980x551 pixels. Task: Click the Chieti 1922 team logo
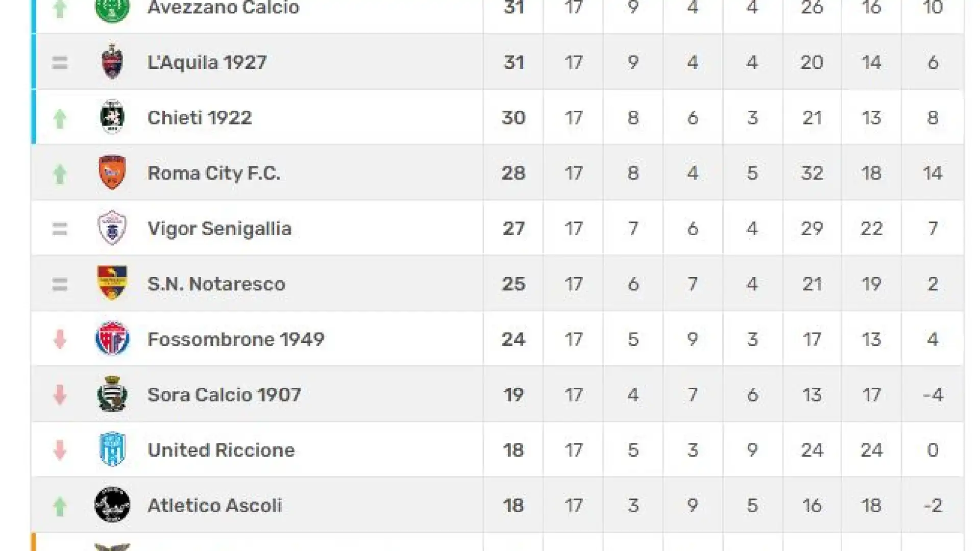coord(112,117)
